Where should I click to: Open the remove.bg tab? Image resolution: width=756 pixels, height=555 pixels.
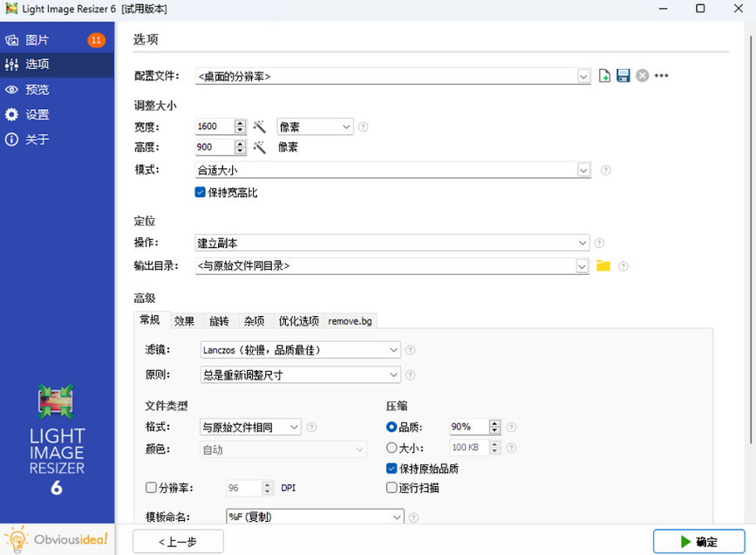coord(350,321)
